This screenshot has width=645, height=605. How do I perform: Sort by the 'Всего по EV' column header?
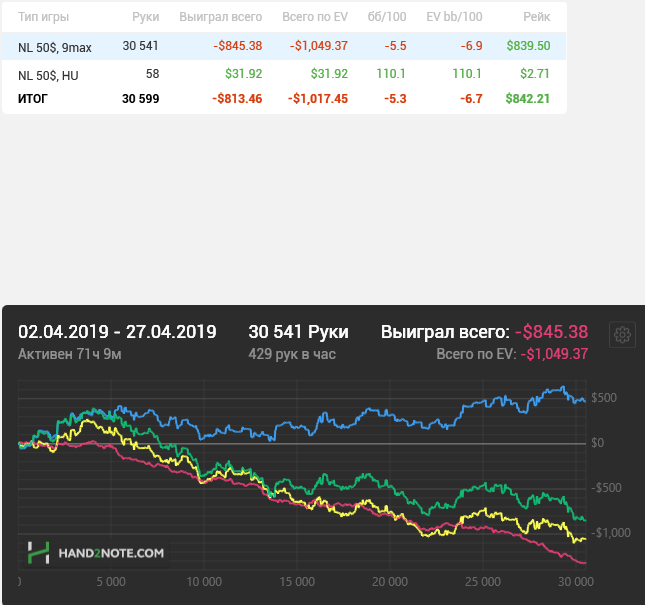[x=315, y=17]
